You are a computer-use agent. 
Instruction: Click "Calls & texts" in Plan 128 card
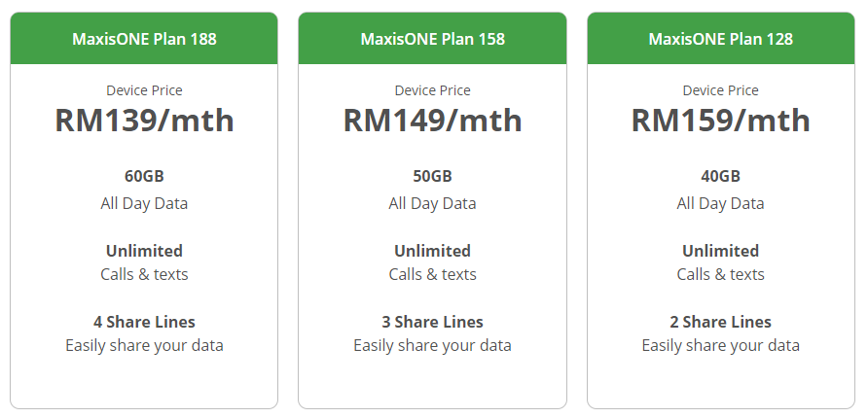720,274
